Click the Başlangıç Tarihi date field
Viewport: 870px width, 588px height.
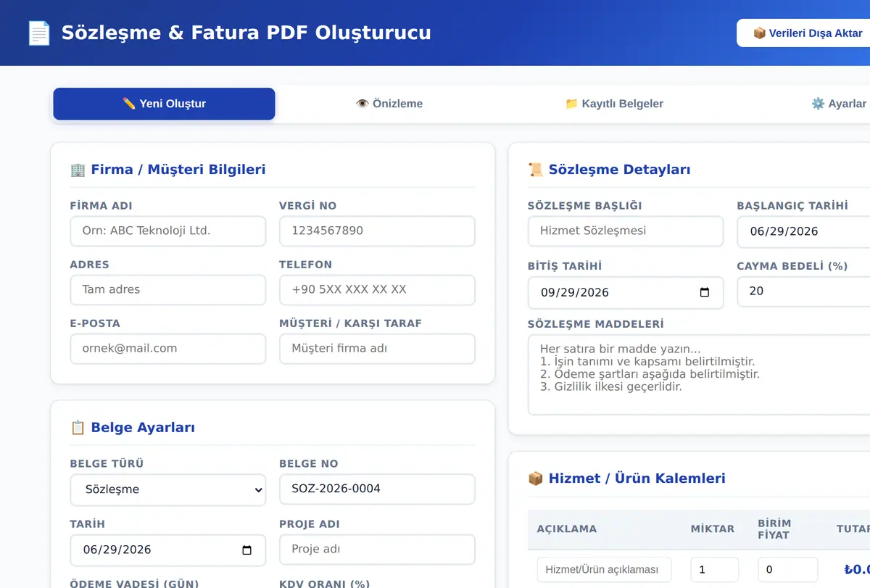803,232
